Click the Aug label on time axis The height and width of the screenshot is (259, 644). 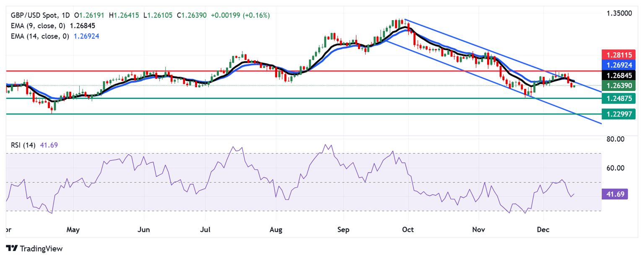click(275, 230)
